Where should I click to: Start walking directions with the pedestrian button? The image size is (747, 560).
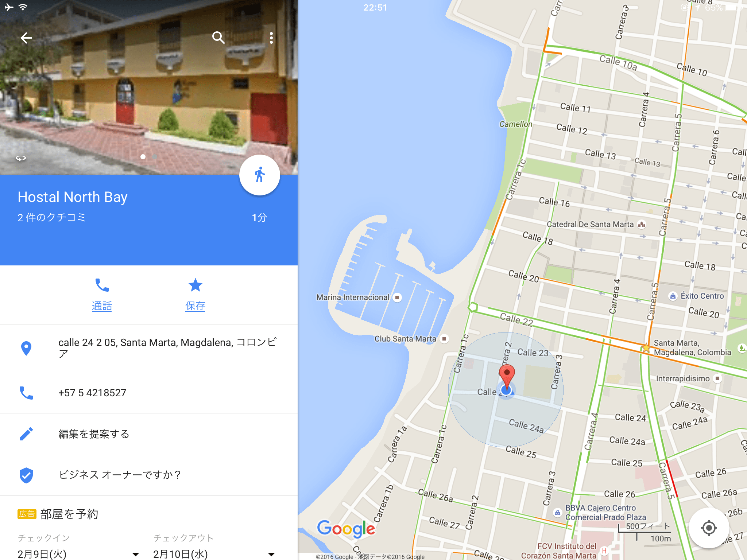pos(259,175)
